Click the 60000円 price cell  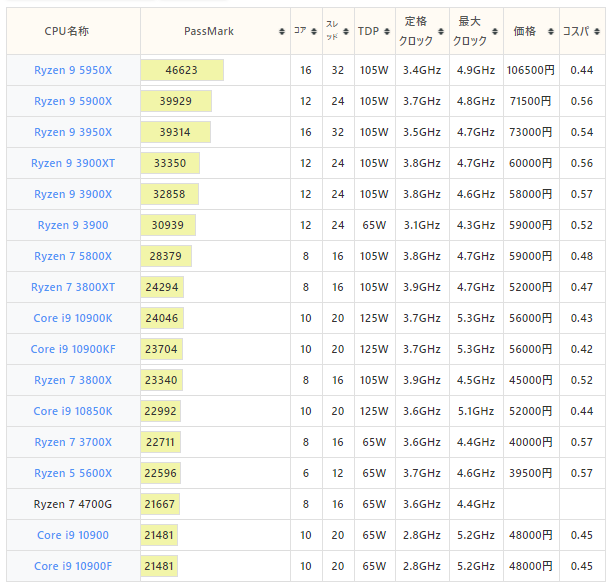click(x=531, y=163)
